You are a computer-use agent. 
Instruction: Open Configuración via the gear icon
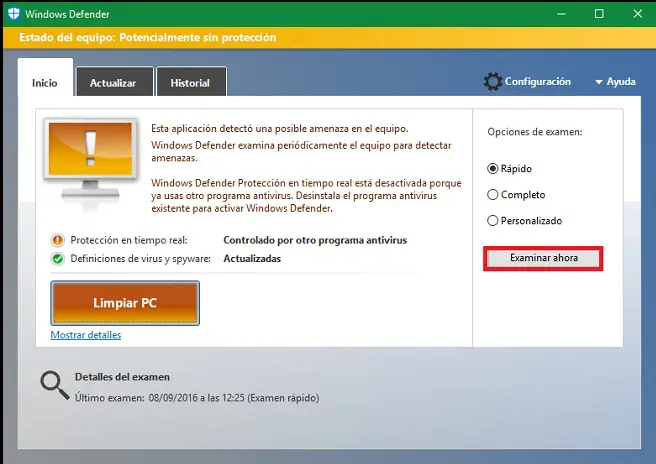(x=493, y=82)
